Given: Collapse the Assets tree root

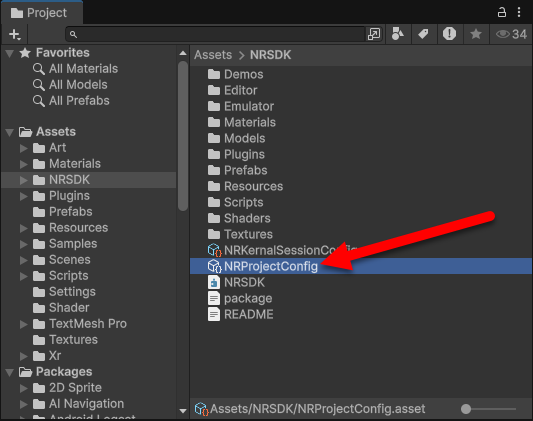Looking at the screenshot, I should [x=10, y=132].
